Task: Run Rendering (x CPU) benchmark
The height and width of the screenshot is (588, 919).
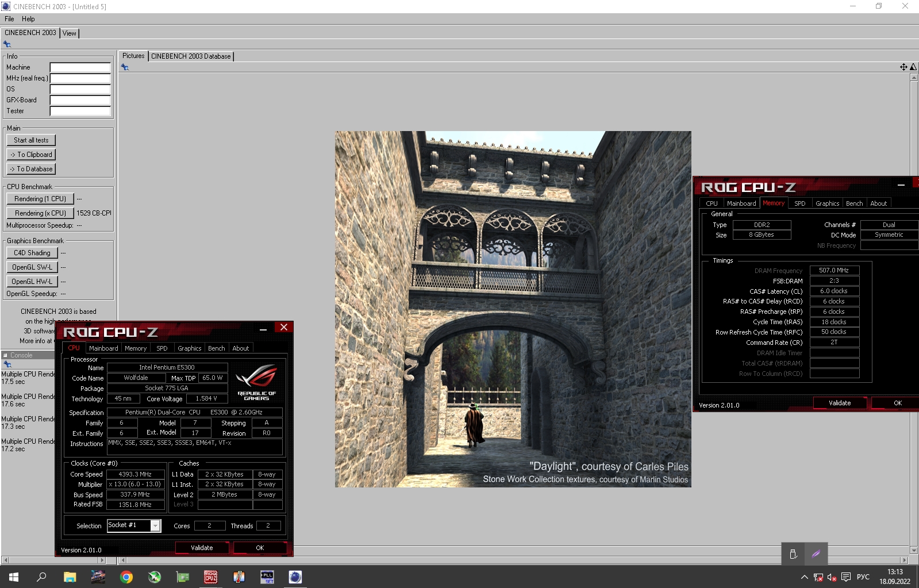Action: click(x=40, y=213)
